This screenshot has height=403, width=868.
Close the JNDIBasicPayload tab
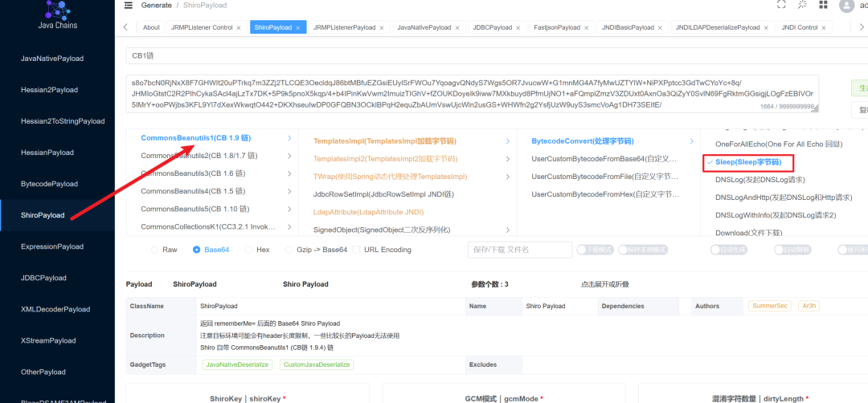(660, 27)
